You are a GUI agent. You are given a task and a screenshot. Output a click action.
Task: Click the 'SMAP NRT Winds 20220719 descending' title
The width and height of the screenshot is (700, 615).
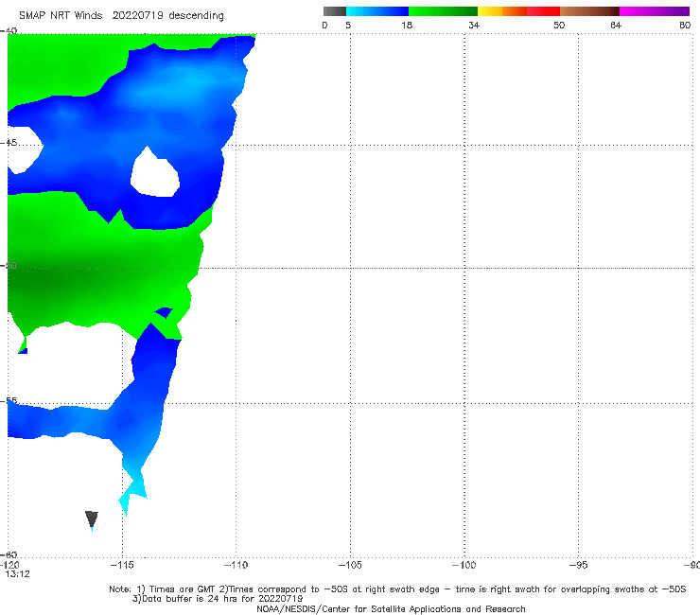[121, 16]
